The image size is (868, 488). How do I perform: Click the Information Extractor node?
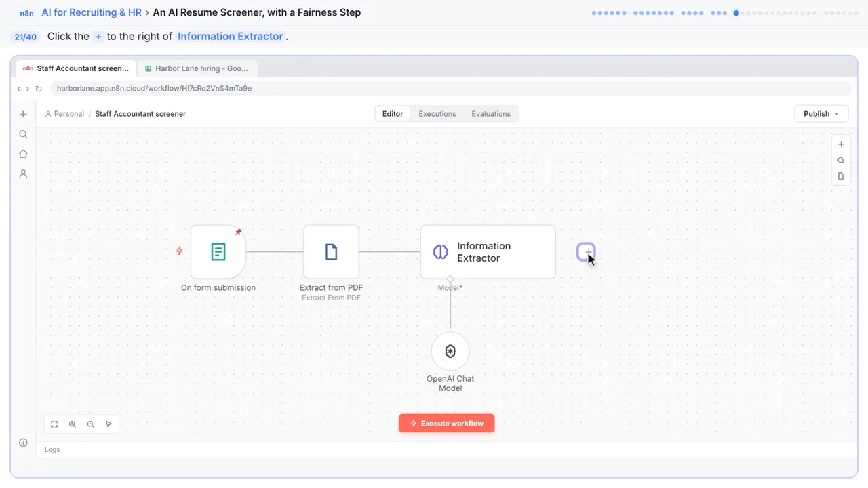[488, 252]
